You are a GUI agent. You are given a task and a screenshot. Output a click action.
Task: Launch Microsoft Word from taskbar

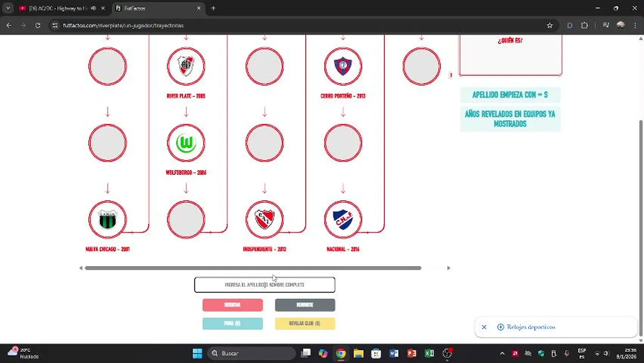point(394,353)
